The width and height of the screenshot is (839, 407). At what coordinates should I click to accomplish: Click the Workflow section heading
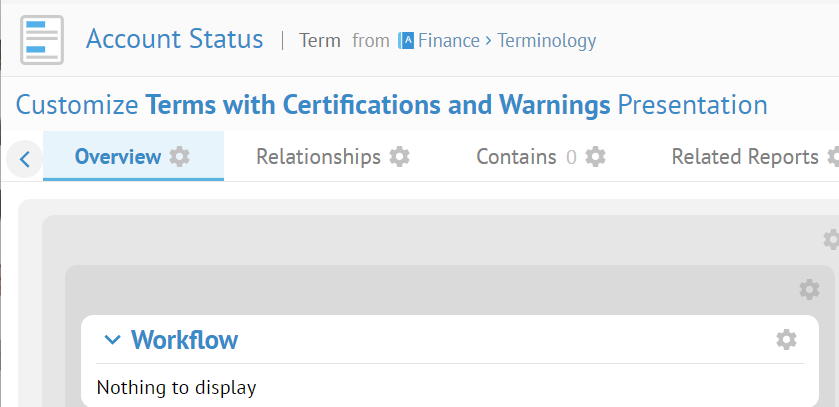tap(185, 340)
